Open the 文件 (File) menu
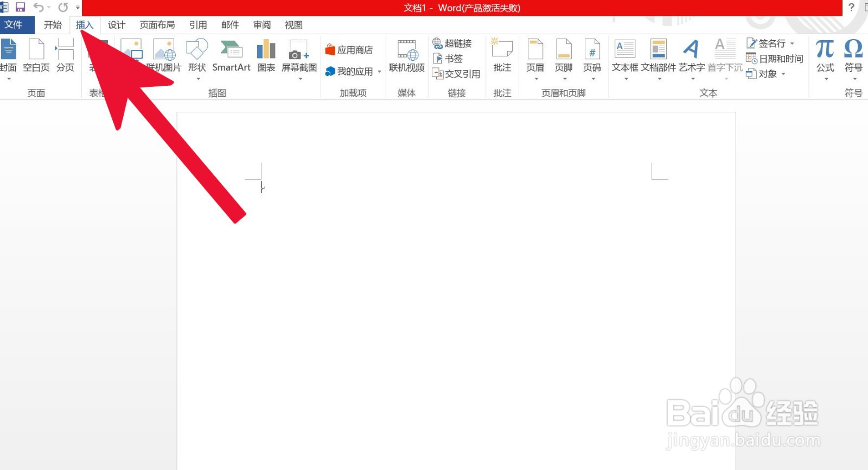868x470 pixels. (x=14, y=25)
